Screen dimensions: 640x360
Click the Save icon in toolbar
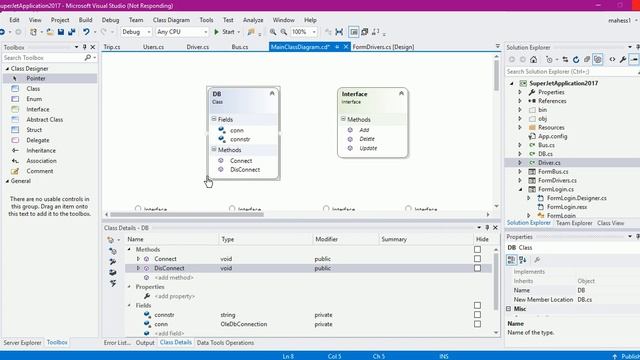click(60, 32)
